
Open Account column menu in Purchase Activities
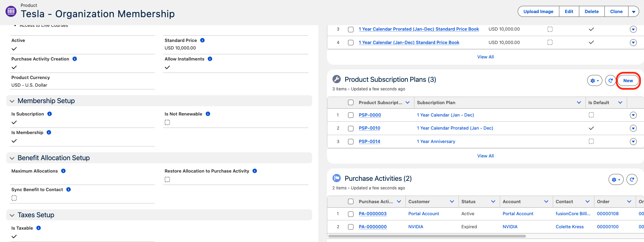click(x=546, y=201)
